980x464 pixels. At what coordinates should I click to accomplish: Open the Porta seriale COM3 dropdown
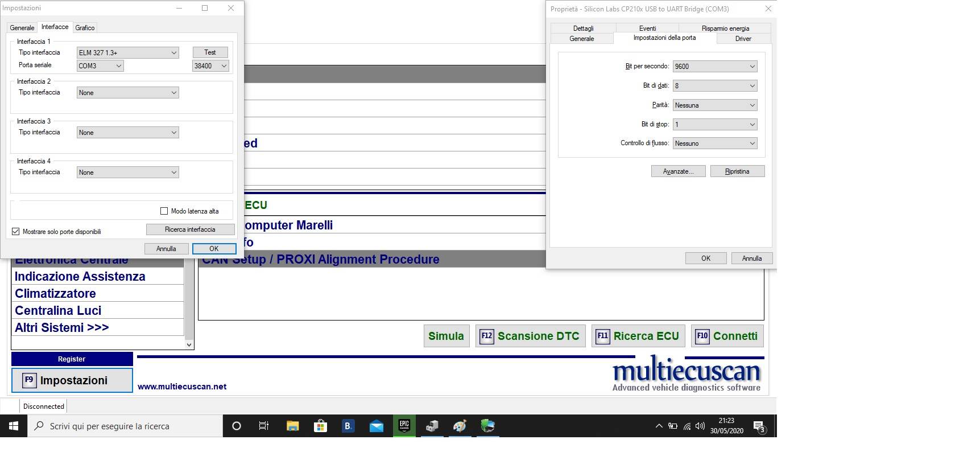(x=100, y=65)
